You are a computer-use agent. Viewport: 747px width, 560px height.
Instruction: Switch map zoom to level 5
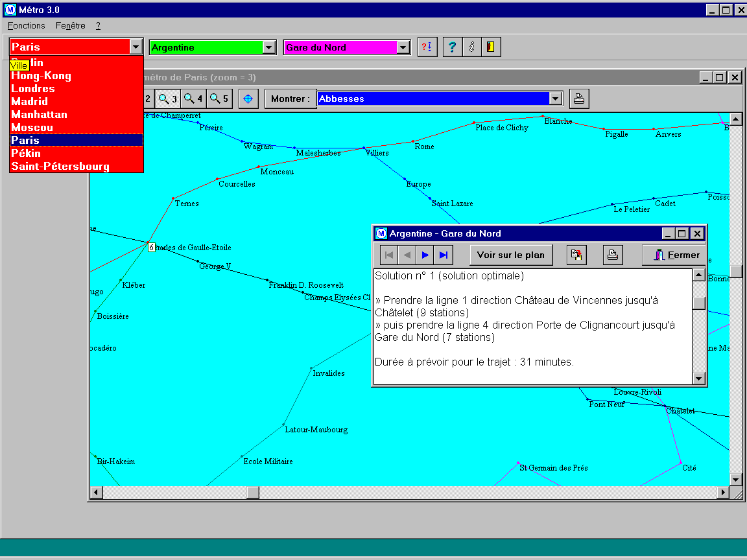[219, 99]
